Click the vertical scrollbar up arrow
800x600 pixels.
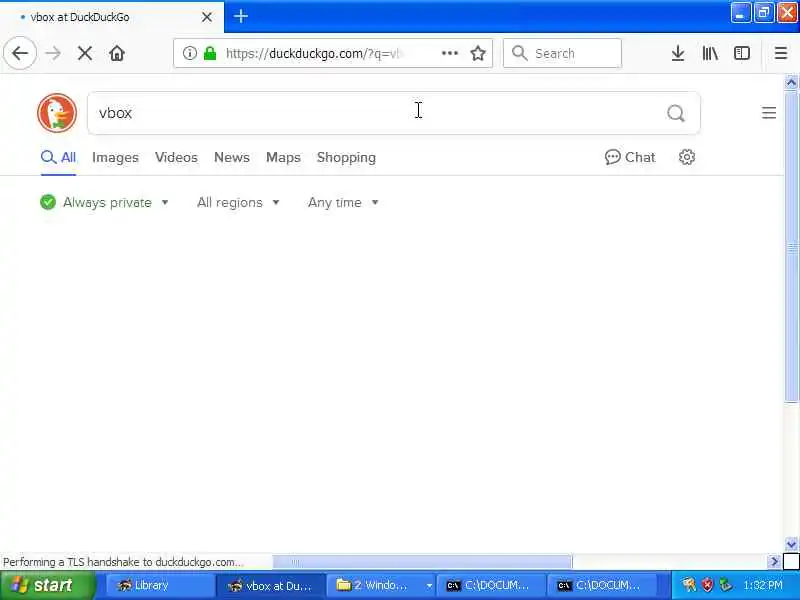[791, 82]
